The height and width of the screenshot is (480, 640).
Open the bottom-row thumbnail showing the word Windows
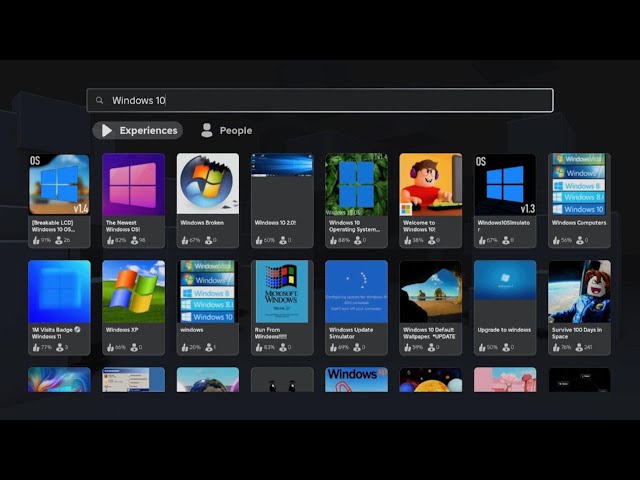click(356, 380)
